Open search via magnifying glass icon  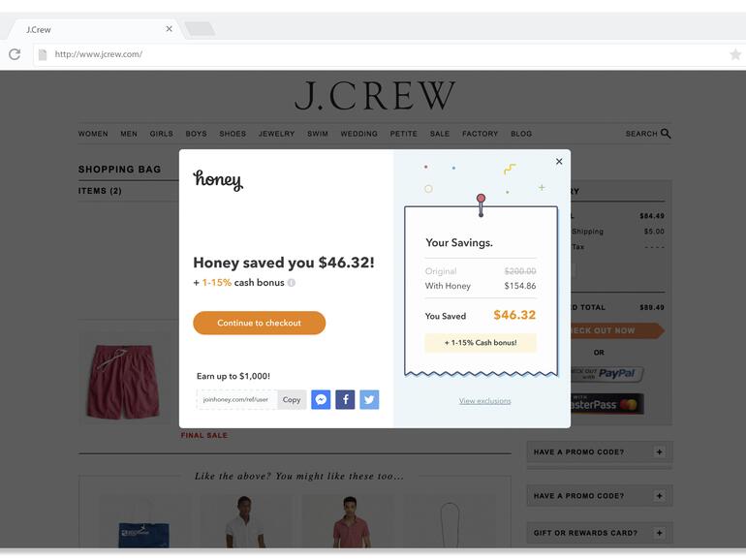click(x=666, y=134)
